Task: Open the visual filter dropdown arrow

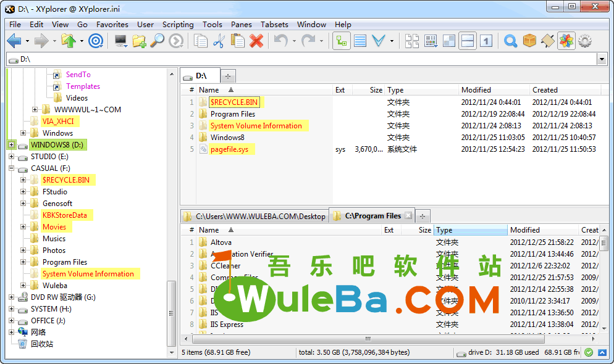Action: tap(392, 41)
